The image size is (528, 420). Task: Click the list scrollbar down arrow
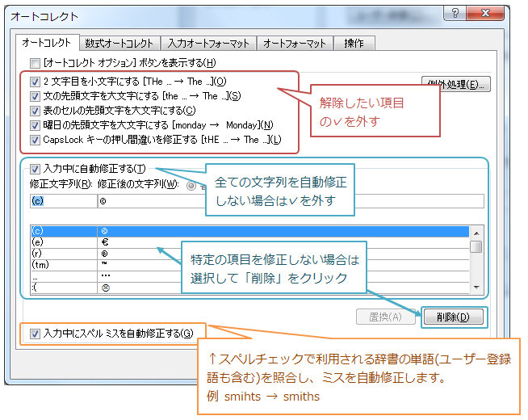tap(476, 288)
